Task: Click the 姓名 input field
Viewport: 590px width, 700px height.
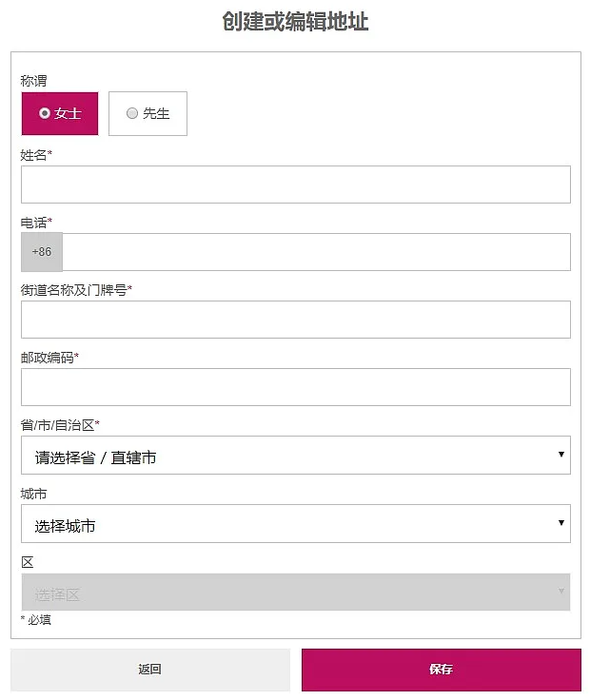Action: (x=296, y=185)
